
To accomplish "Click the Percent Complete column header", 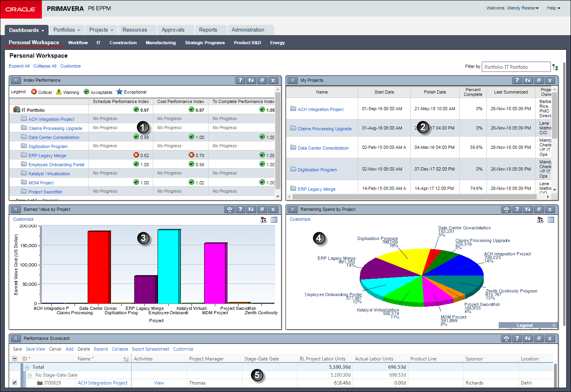I will 473,92.
